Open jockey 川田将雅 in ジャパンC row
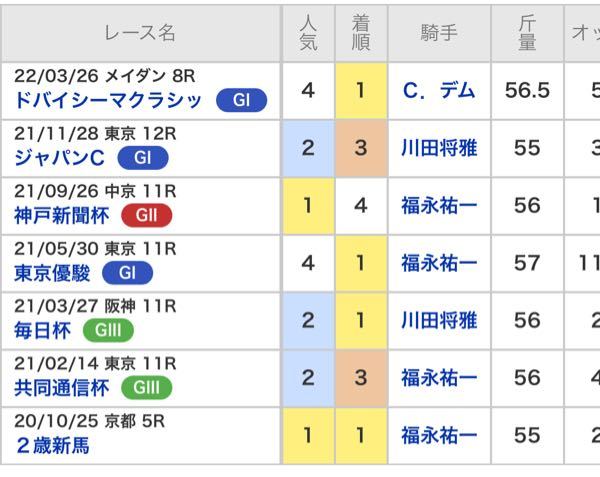Image resolution: width=600 pixels, height=477 pixels. tap(439, 148)
